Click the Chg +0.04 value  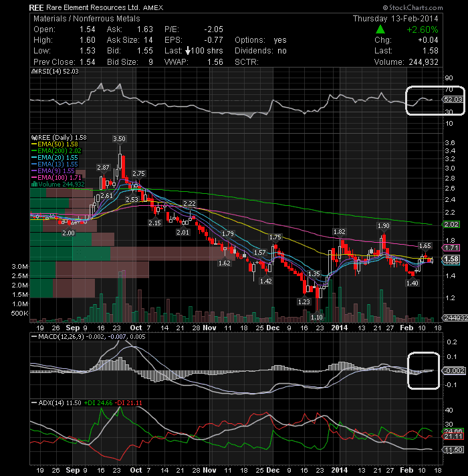click(428, 40)
